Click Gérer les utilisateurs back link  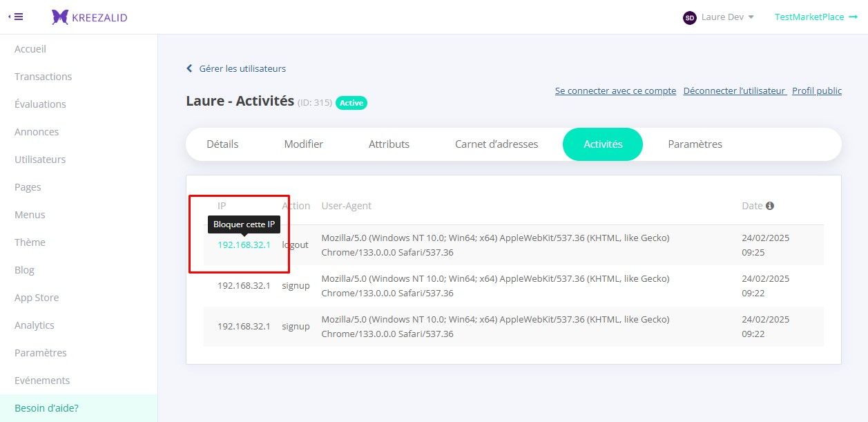(242, 68)
